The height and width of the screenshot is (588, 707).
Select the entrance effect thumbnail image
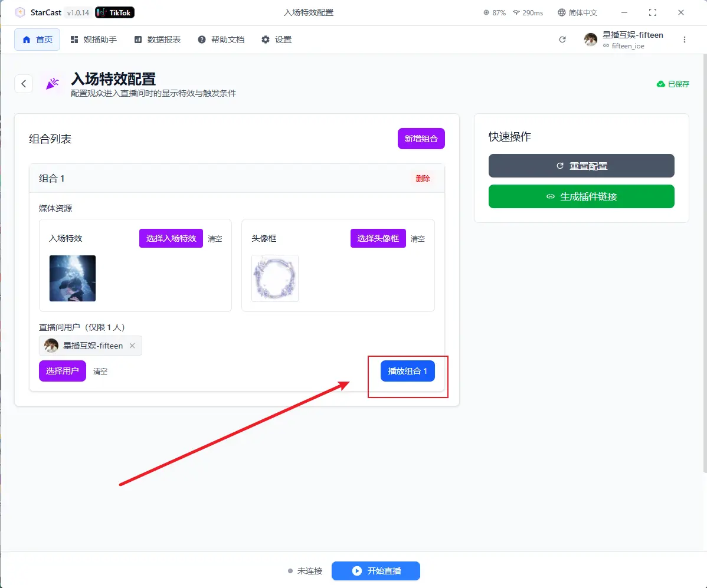tap(73, 278)
